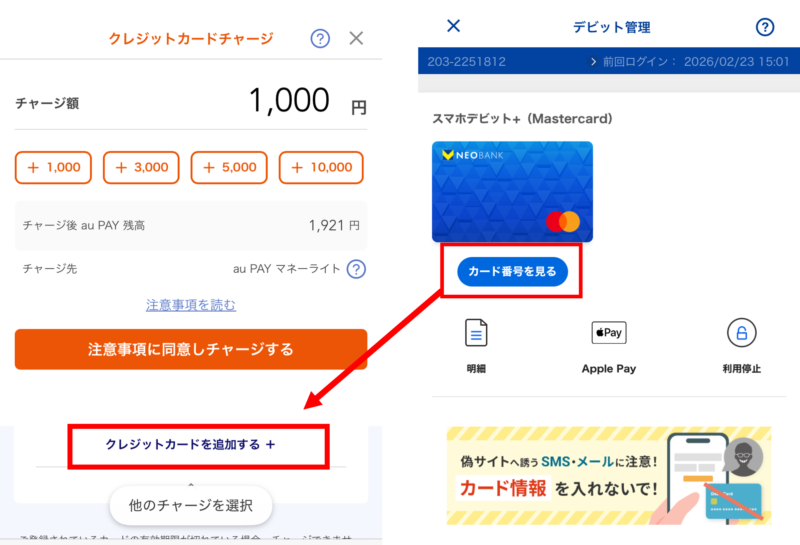The height and width of the screenshot is (545, 800).
Task: Expand account chevron beside 前回ログイン
Action: (593, 62)
